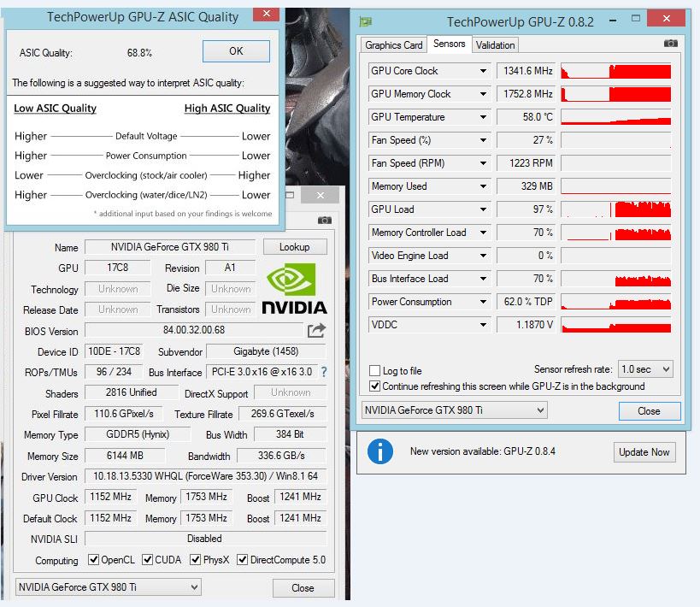Open Memory Used sensor dropdown
The height and width of the screenshot is (607, 700).
(x=483, y=186)
